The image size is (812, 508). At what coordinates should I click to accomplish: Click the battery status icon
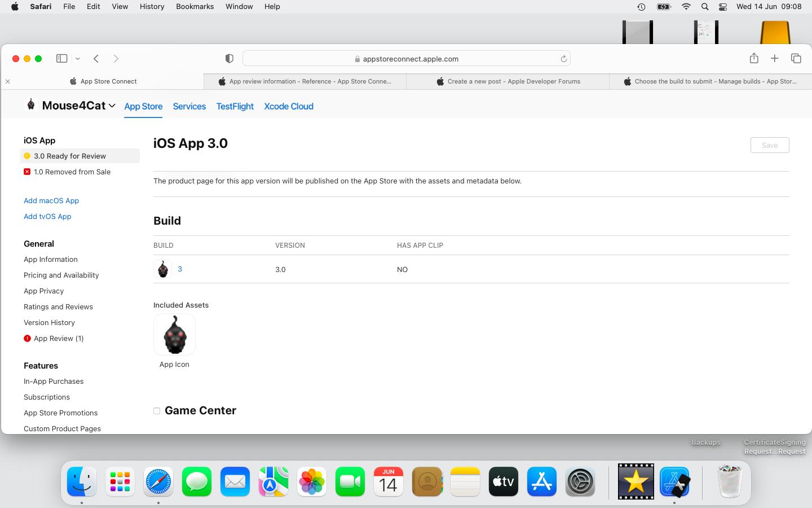pos(664,7)
